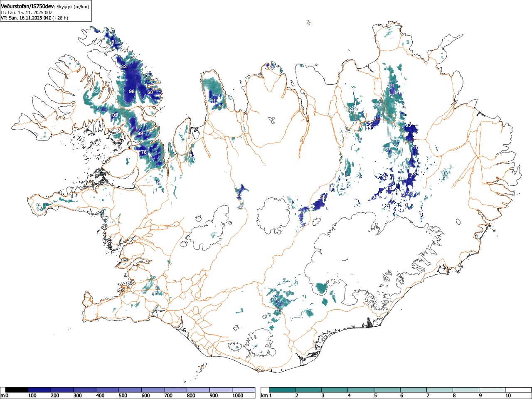Viewport: 532px width, 399px height.
Task: Select the 300–400 m legend swatch
Action: 85,390
